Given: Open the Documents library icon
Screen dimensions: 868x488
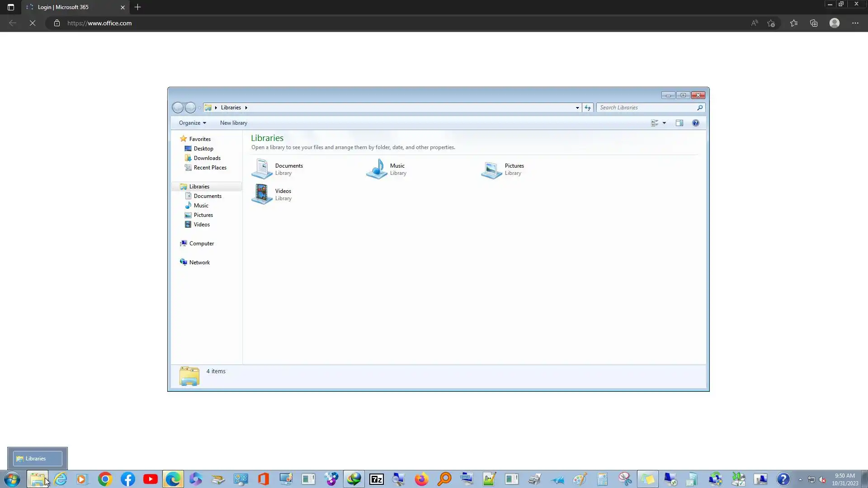Looking at the screenshot, I should pos(262,169).
